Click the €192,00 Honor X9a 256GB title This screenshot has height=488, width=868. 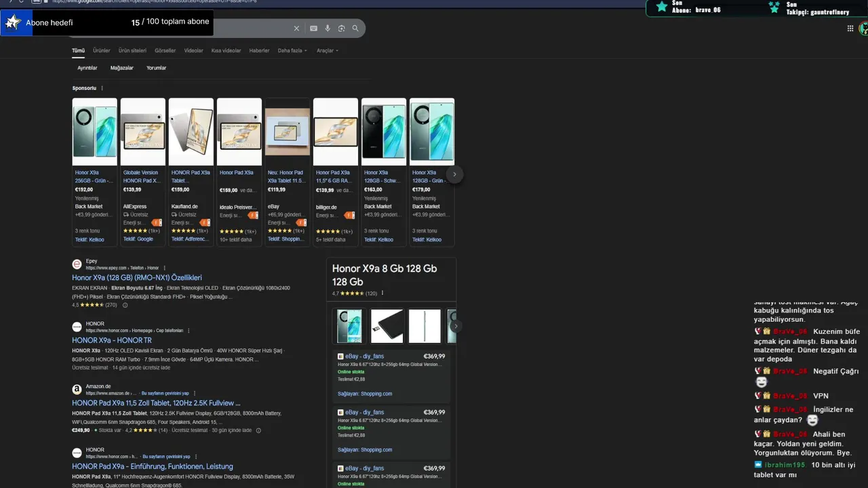tap(95, 177)
